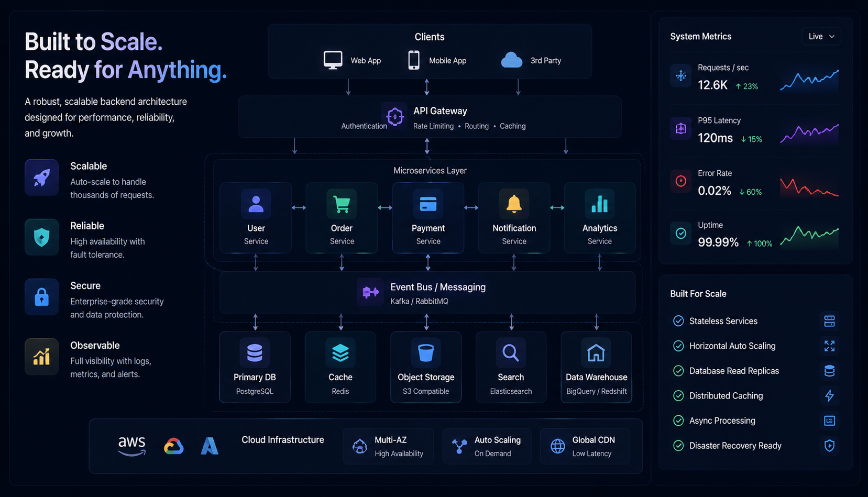Click the 0.02% error rate value

tap(714, 191)
